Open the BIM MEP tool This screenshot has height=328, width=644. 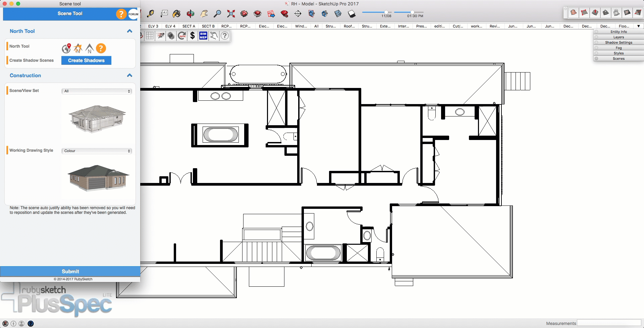click(x=203, y=36)
